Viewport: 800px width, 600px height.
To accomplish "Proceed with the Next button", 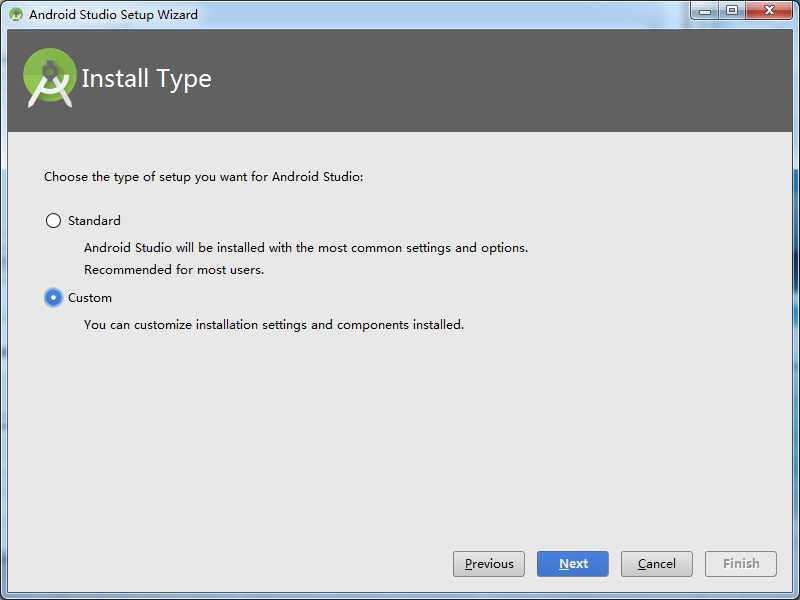I will 572,564.
